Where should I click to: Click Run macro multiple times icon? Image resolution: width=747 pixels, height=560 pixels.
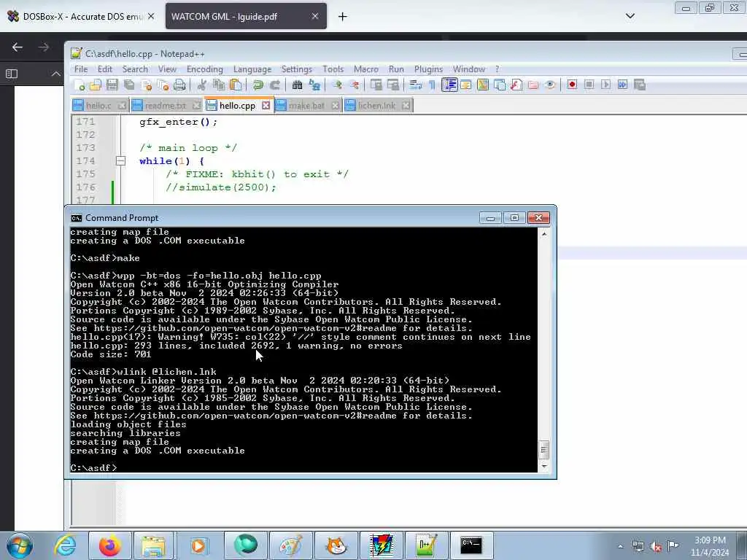623,85
